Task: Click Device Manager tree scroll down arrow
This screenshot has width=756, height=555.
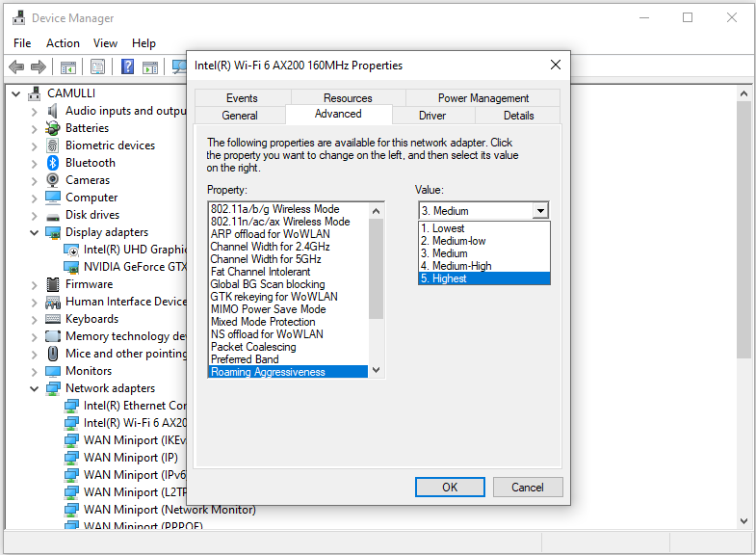Action: (x=743, y=520)
